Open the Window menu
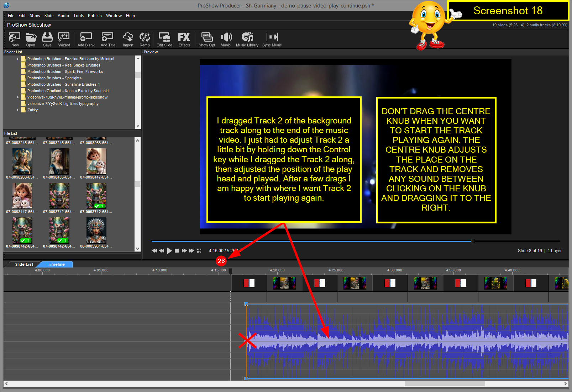The height and width of the screenshot is (392, 572). coord(114,16)
